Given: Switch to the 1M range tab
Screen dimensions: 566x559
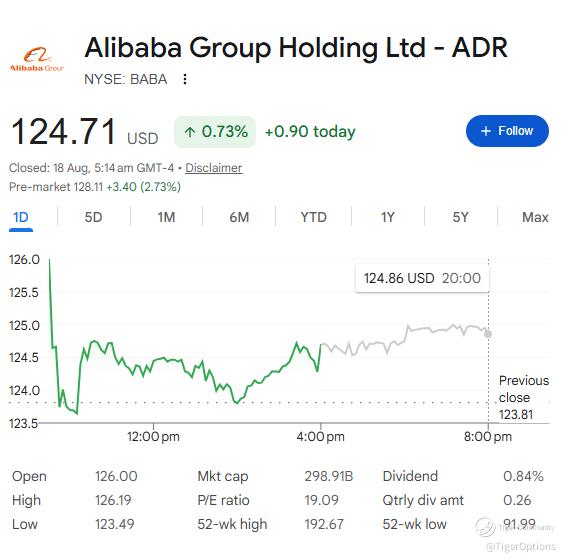Looking at the screenshot, I should (166, 217).
